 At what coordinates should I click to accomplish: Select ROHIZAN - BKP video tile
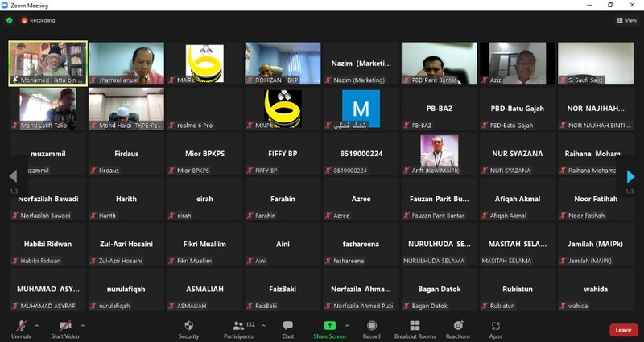coord(283,64)
